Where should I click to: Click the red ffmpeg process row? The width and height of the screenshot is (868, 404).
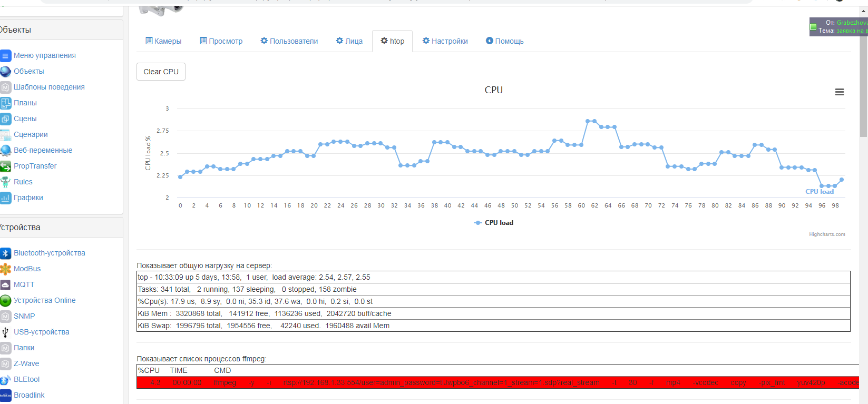(x=498, y=382)
